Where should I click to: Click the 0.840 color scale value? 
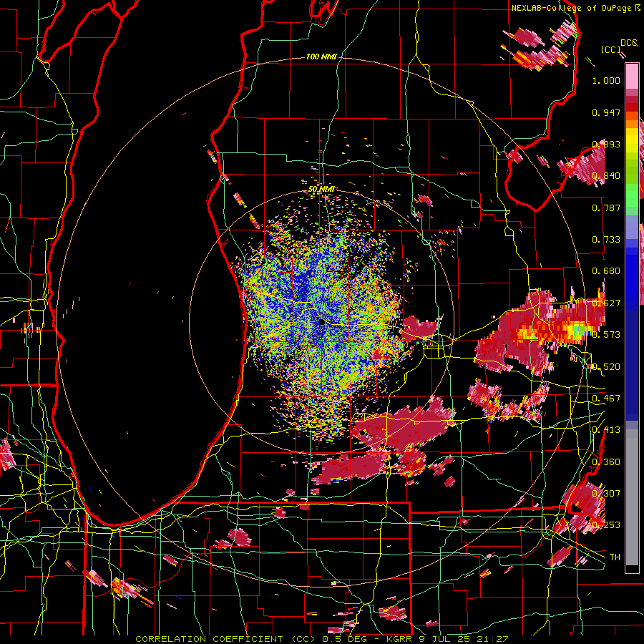click(x=606, y=176)
